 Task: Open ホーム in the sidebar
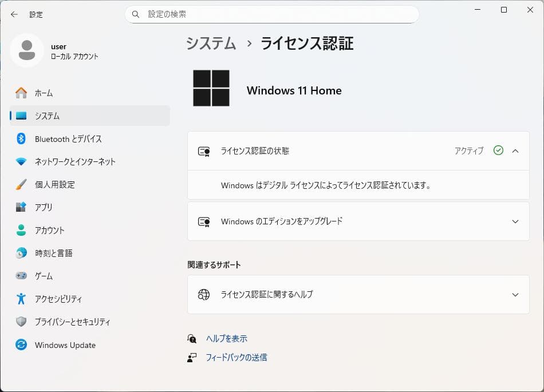point(90,93)
